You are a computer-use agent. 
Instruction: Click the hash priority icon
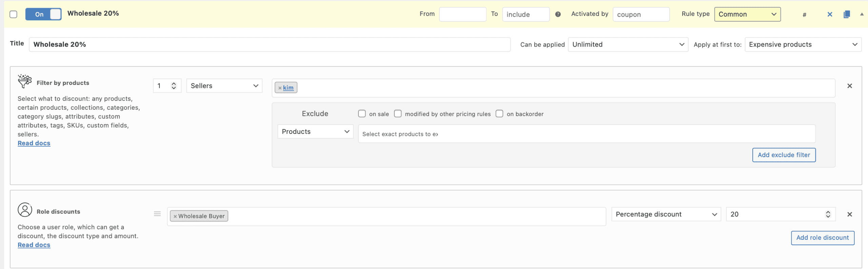804,15
